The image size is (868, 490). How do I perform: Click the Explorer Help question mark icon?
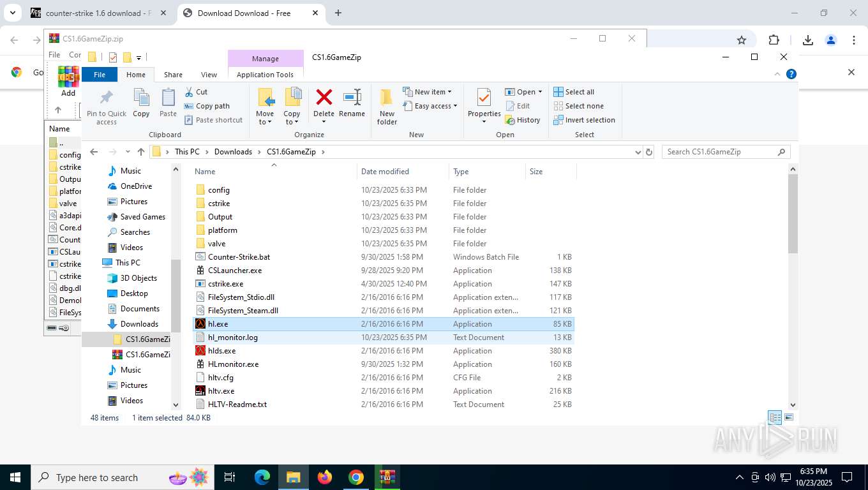pos(791,74)
